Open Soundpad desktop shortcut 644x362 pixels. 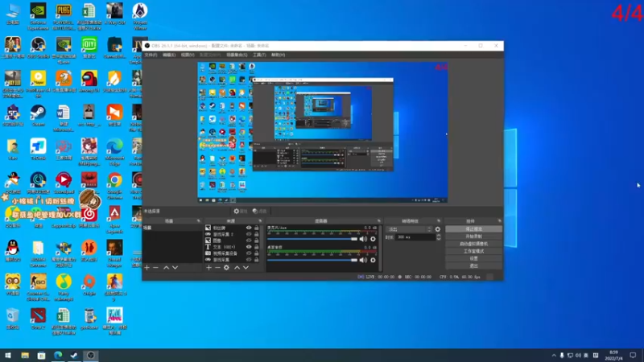[x=64, y=183]
